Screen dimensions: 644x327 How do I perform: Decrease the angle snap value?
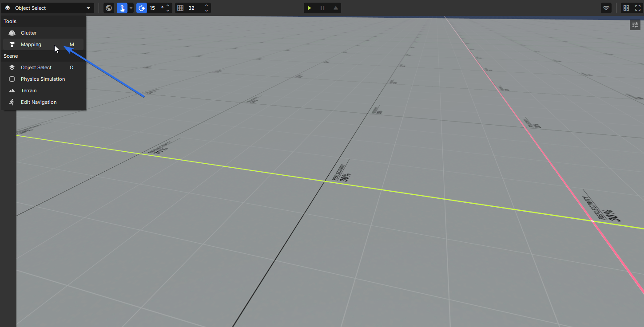168,10
